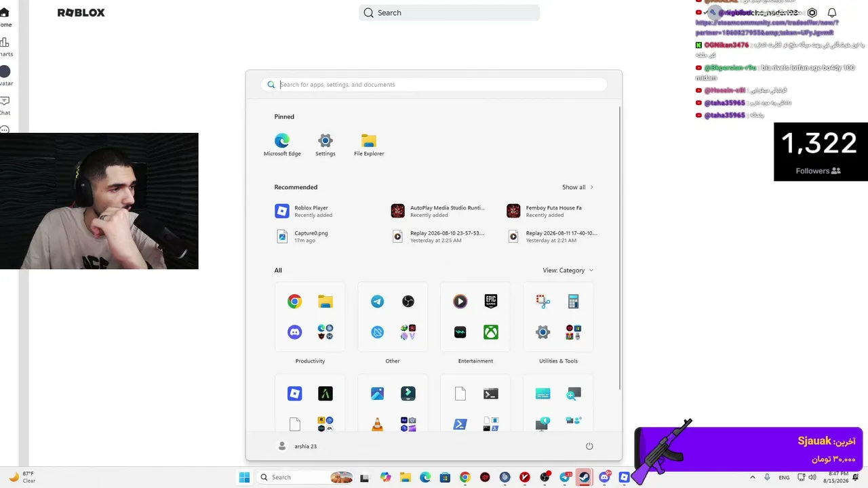The image size is (868, 488).
Task: Show hidden system tray icons
Action: coord(752,477)
